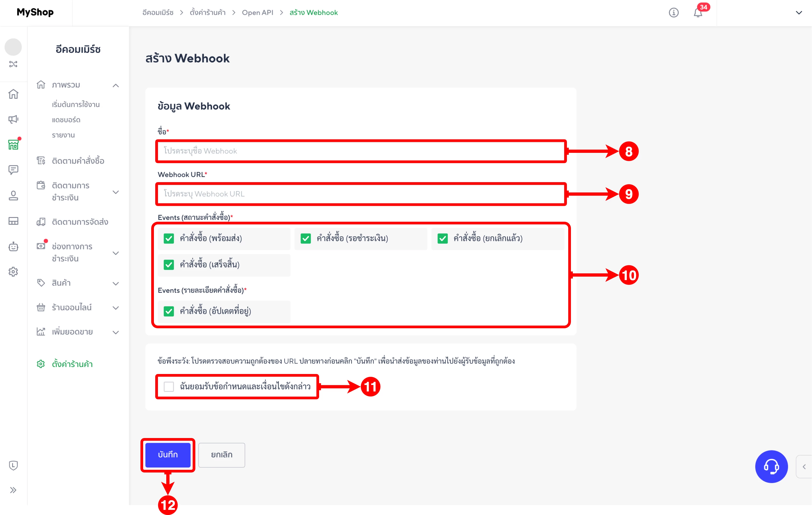This screenshot has height=515, width=812.
Task: Click the บันทึก save button
Action: [x=168, y=455]
